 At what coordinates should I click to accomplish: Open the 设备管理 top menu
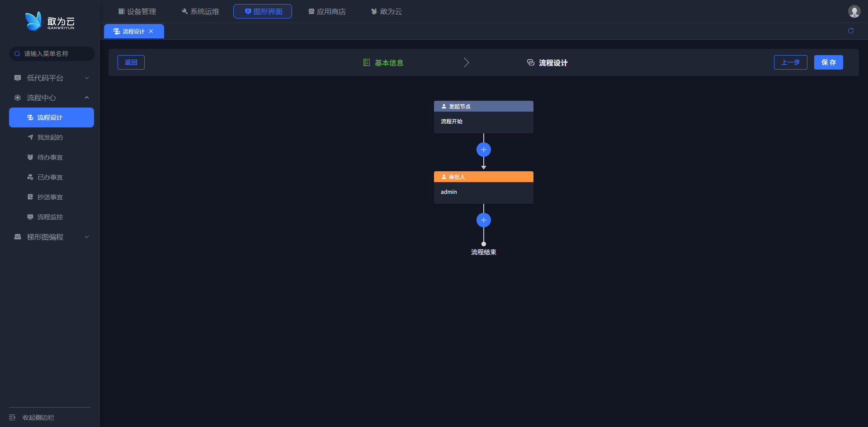(x=137, y=11)
